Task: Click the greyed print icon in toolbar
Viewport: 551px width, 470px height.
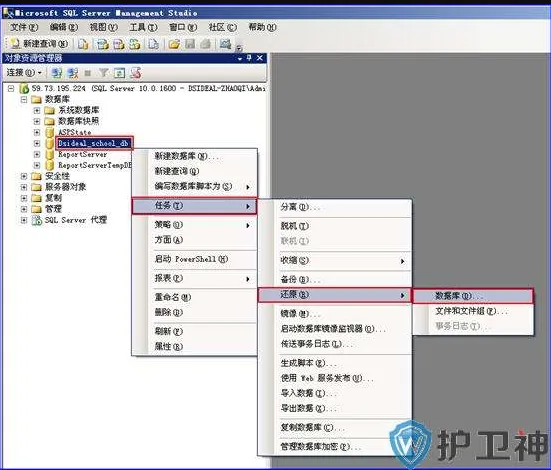Action: pyautogui.click(x=206, y=44)
